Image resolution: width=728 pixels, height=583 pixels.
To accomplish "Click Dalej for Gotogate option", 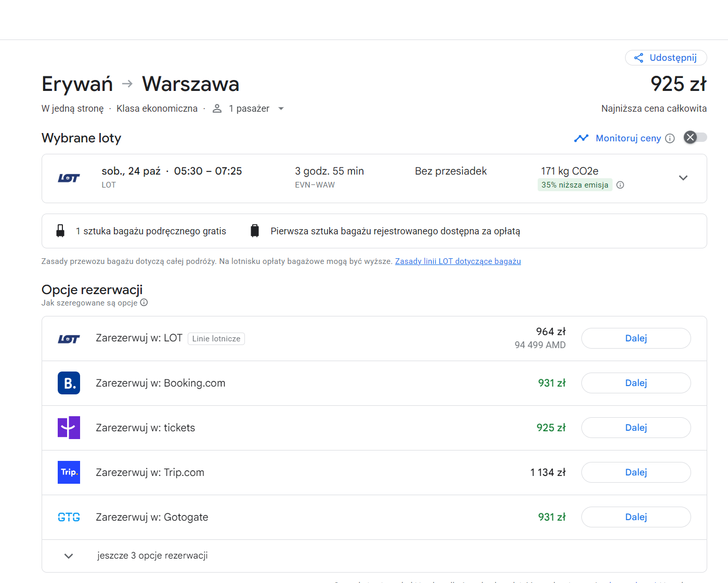I will point(636,517).
